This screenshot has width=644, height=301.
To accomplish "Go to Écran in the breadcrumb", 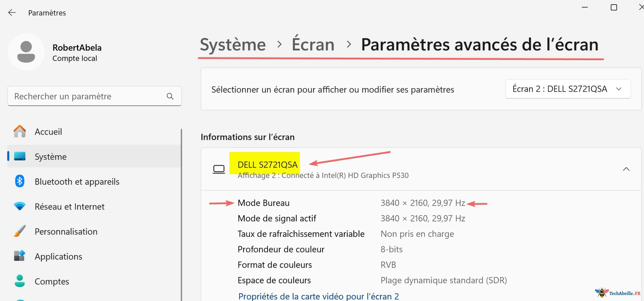I will click(x=313, y=45).
